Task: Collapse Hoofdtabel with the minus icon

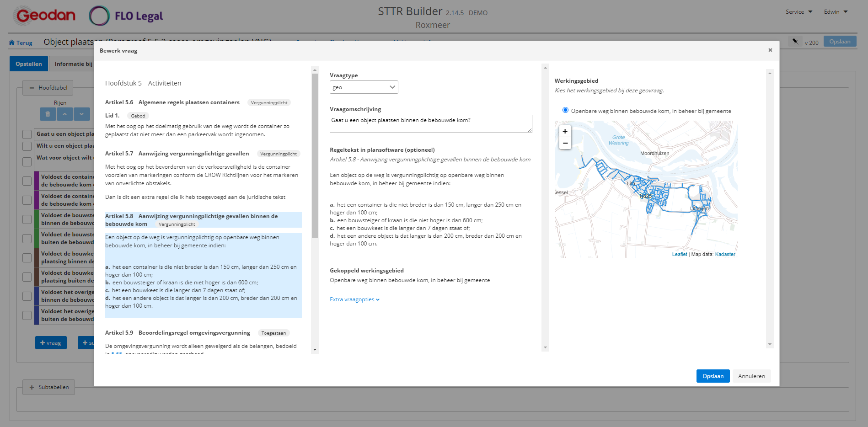Action: (32, 88)
